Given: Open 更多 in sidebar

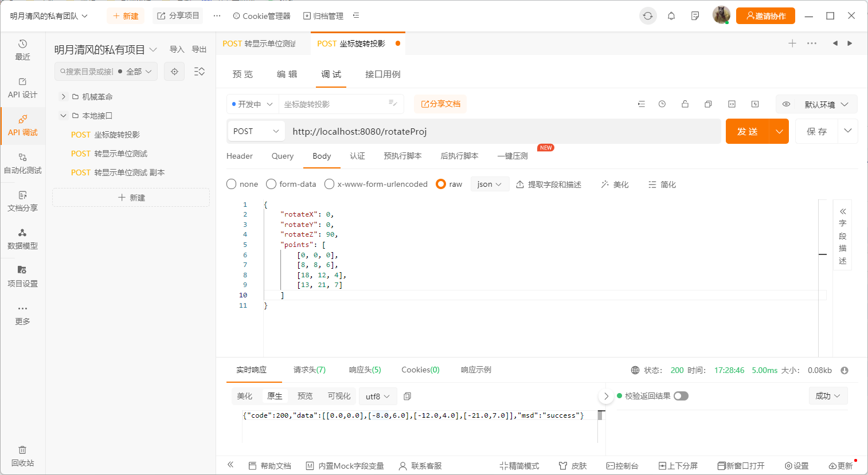Looking at the screenshot, I should click(x=22, y=315).
